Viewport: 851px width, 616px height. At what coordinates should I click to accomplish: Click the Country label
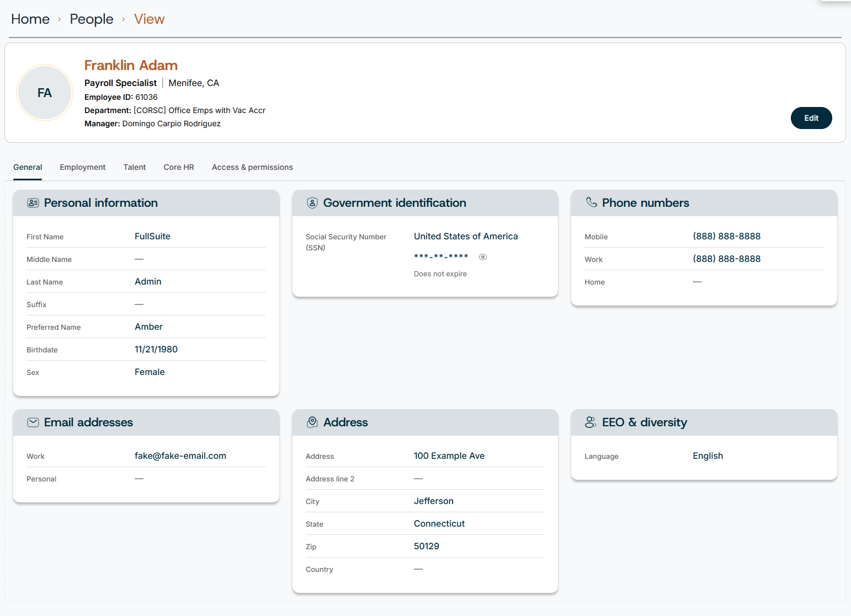(320, 570)
